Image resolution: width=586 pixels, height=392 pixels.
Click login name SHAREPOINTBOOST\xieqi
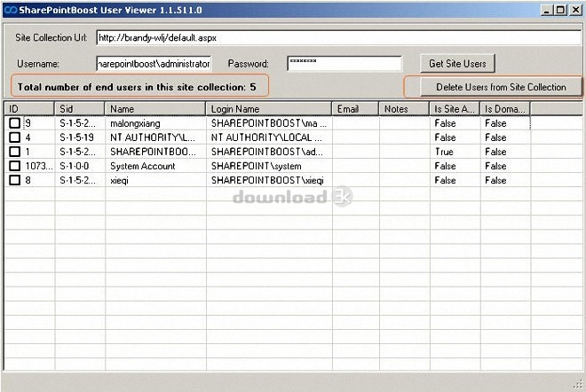tap(267, 180)
